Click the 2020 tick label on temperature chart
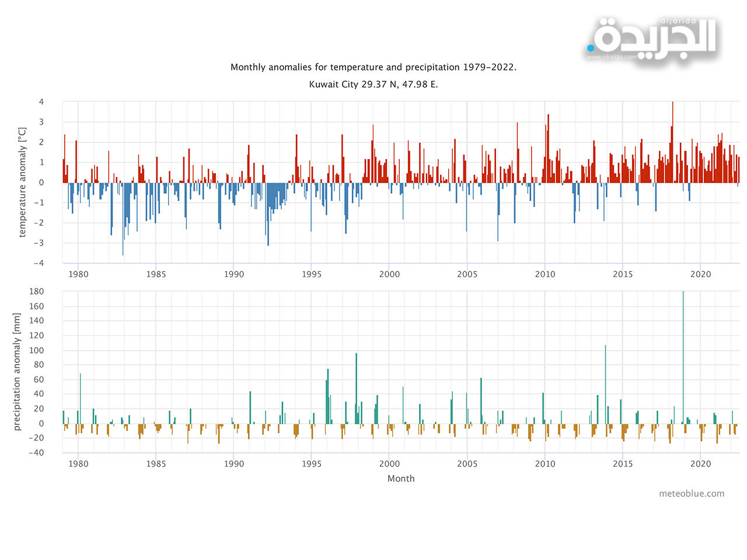 tap(700, 274)
